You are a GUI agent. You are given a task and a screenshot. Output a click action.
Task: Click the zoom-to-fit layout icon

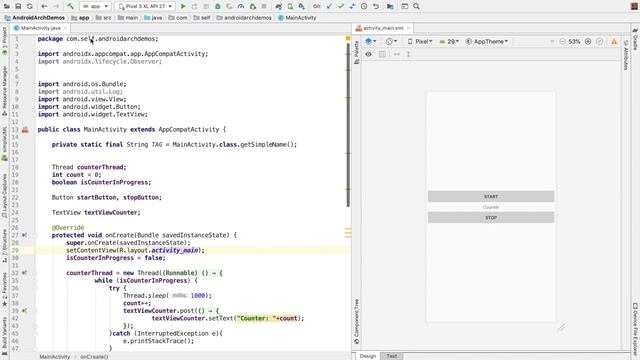click(600, 42)
